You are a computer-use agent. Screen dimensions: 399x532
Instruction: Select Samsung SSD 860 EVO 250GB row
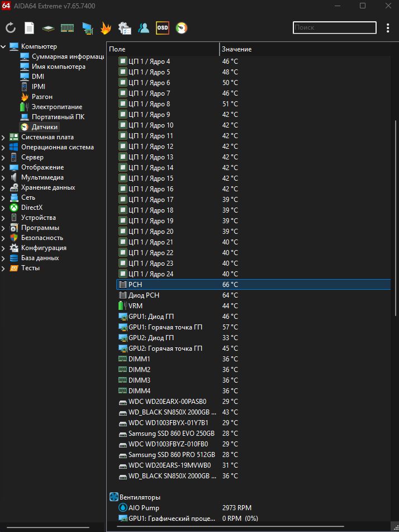[254, 434]
